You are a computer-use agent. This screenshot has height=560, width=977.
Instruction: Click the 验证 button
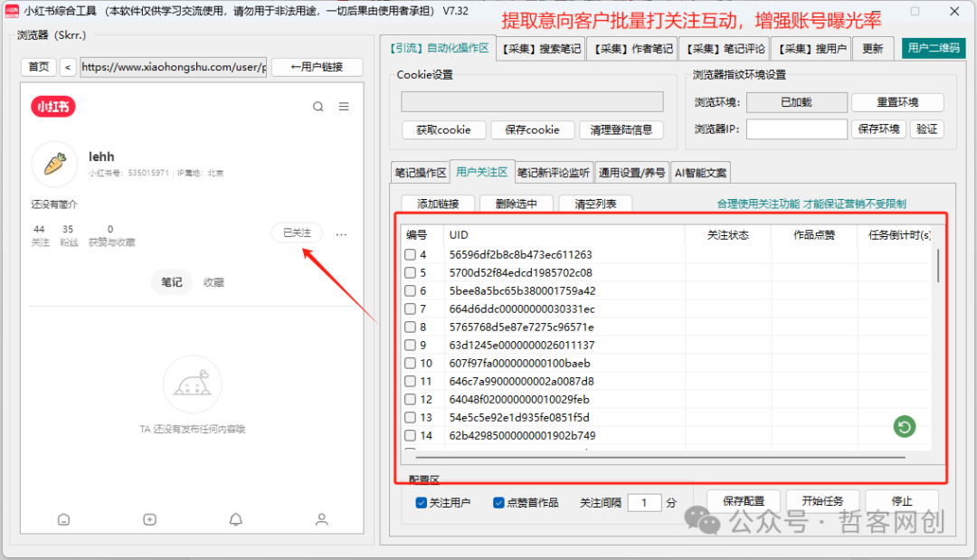click(927, 129)
